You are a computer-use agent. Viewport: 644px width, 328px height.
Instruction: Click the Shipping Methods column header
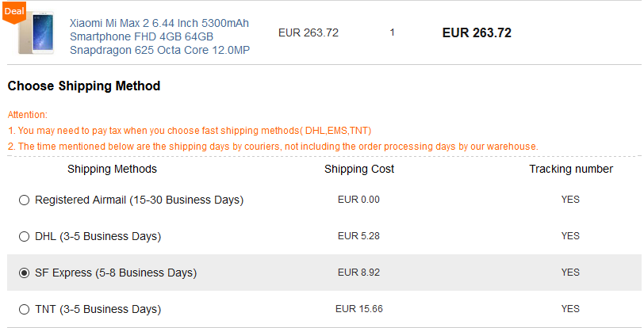click(x=112, y=170)
